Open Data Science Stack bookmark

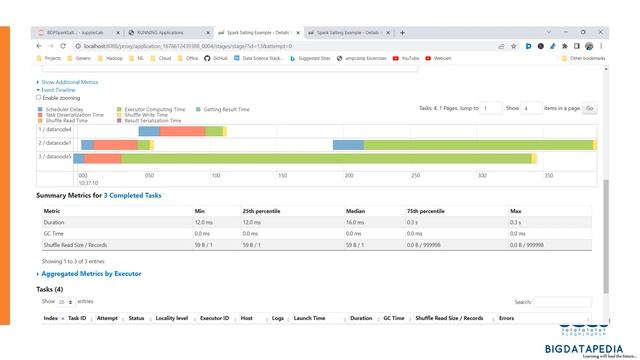(258, 58)
